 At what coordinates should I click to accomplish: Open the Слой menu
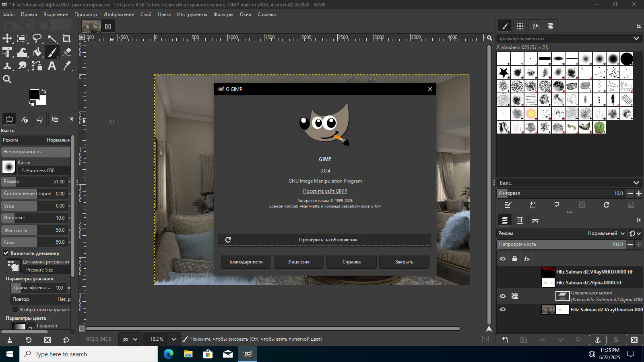pyautogui.click(x=146, y=14)
